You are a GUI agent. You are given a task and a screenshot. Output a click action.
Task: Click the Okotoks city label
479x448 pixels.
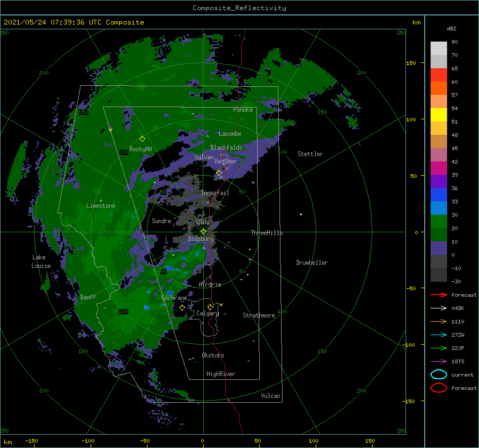pos(213,355)
